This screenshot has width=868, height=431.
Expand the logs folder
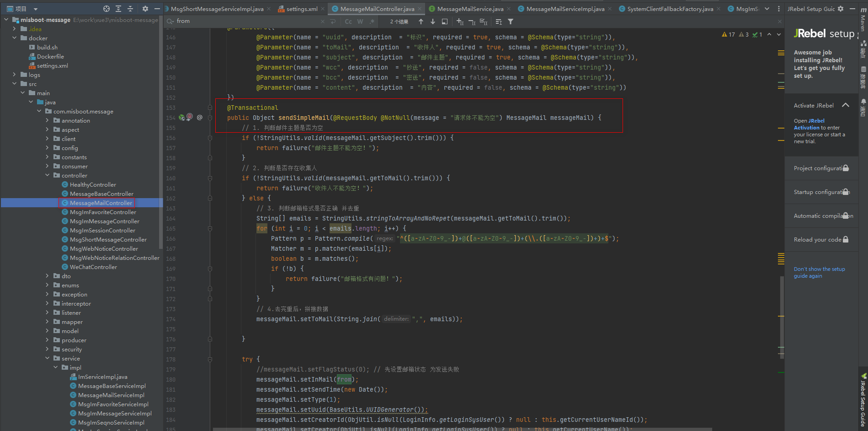(14, 75)
